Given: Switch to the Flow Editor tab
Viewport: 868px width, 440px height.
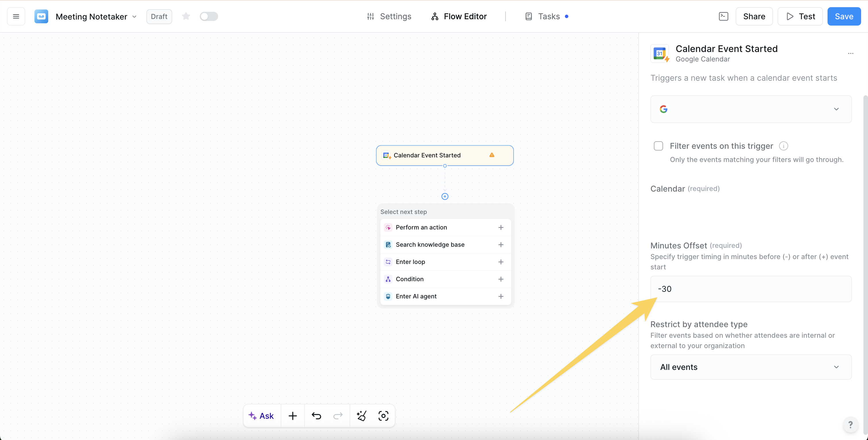Looking at the screenshot, I should point(459,16).
